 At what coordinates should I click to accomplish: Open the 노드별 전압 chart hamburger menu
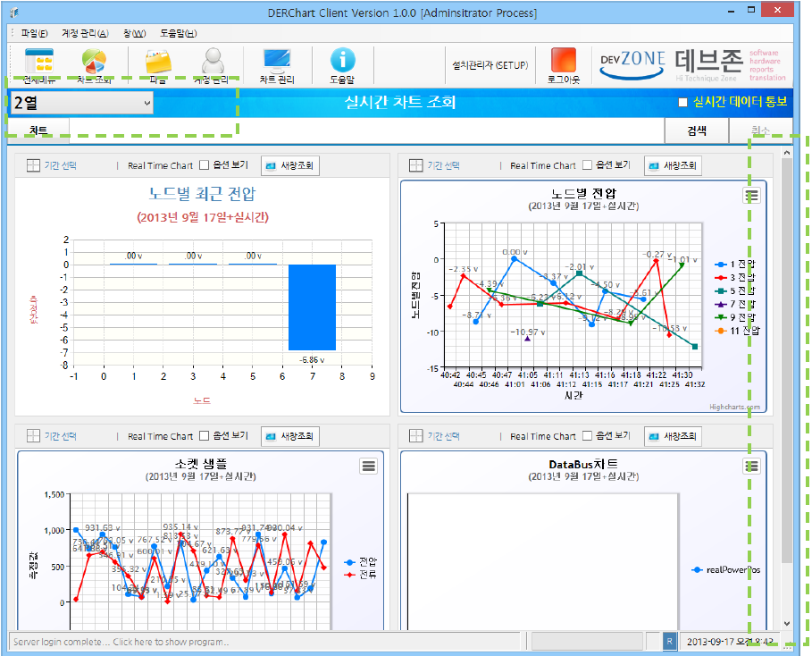tap(751, 196)
